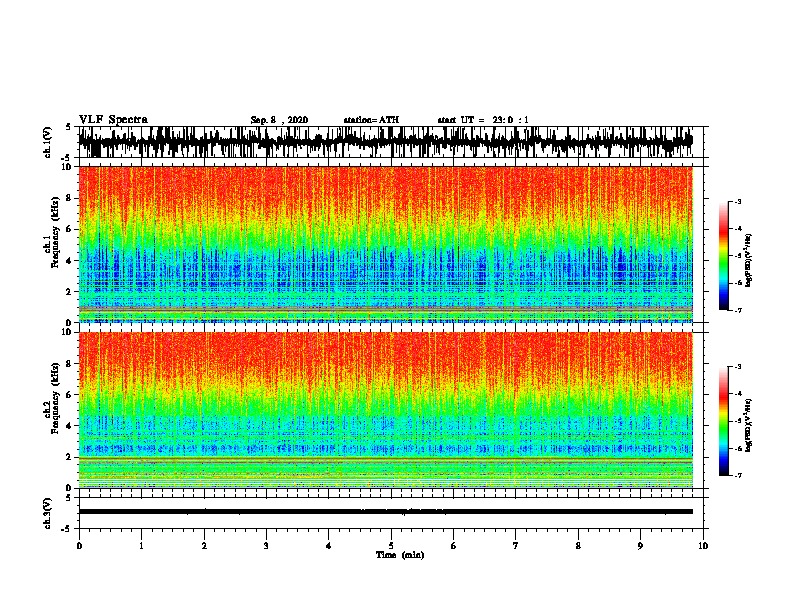Screen dimensions: 792x612
Task: Click the ch.2 color scale bar
Action: click(x=723, y=421)
